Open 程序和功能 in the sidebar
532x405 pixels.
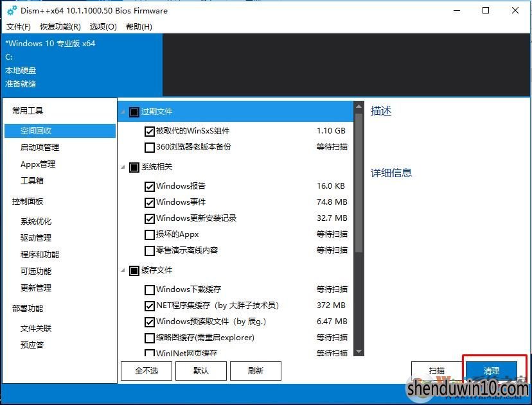click(40, 255)
